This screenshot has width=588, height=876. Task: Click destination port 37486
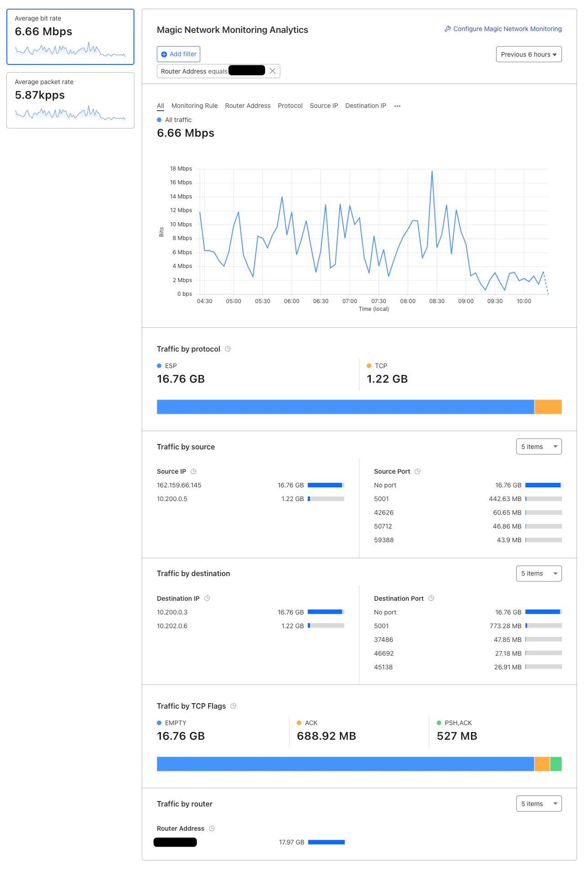pos(384,640)
